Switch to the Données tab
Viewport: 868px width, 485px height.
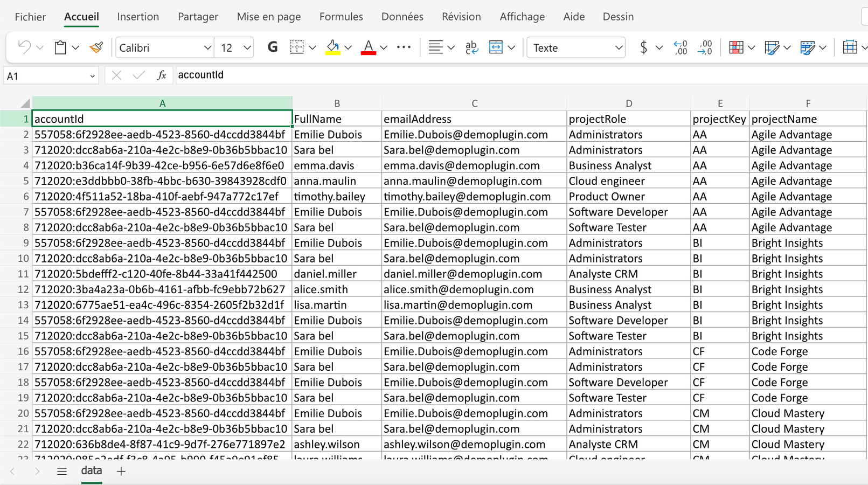[402, 17]
